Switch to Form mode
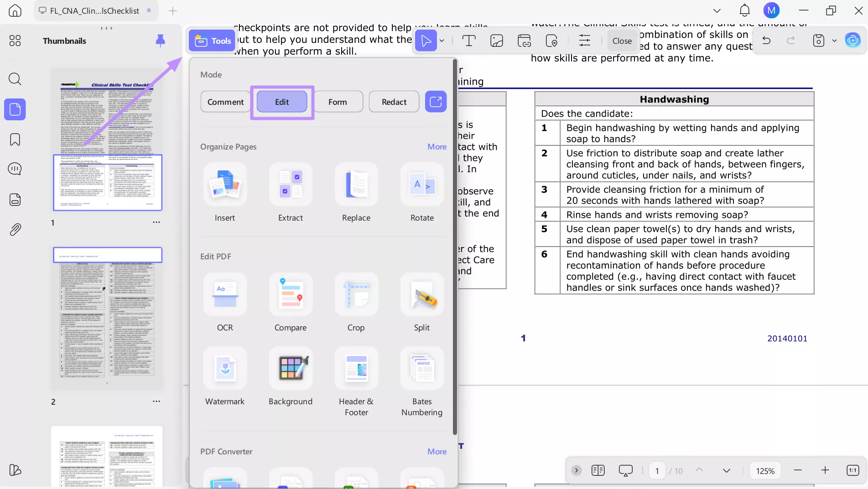Screen dimensions: 868x489 coord(338,102)
